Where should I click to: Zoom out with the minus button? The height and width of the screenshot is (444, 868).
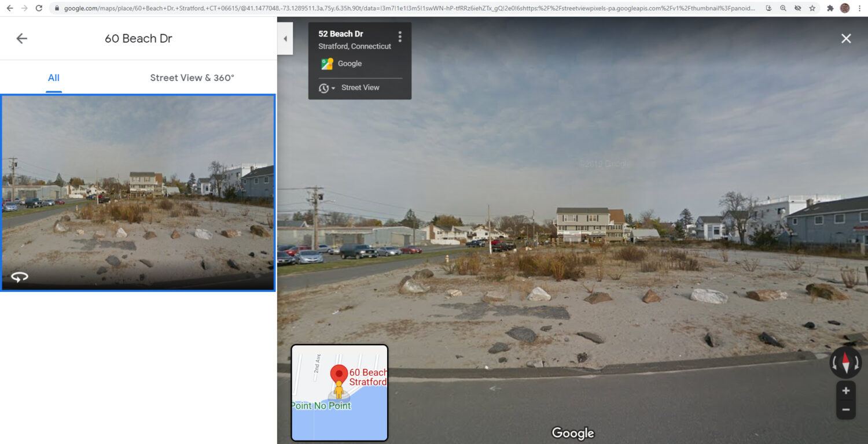point(845,410)
